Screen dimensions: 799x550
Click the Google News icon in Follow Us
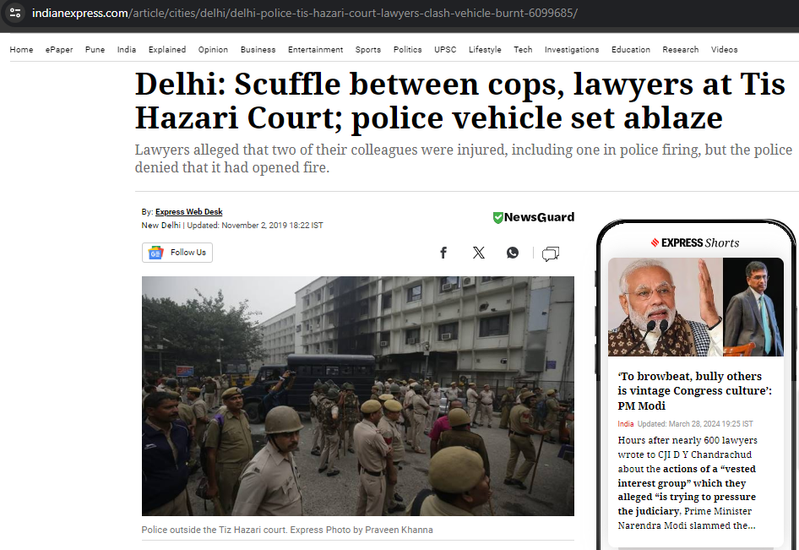155,252
